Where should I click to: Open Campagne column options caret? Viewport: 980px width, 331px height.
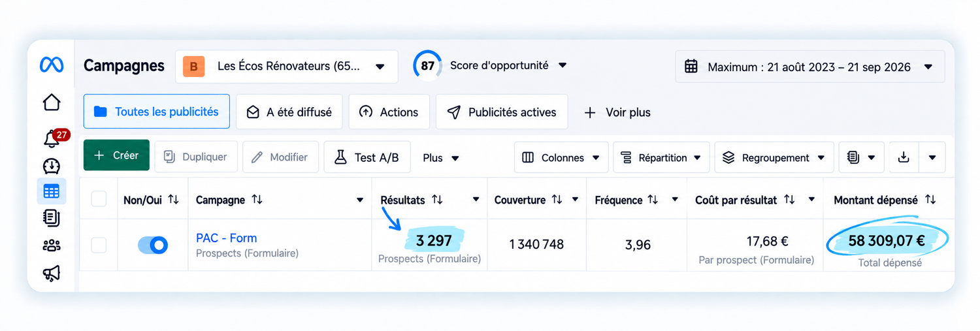pos(360,200)
